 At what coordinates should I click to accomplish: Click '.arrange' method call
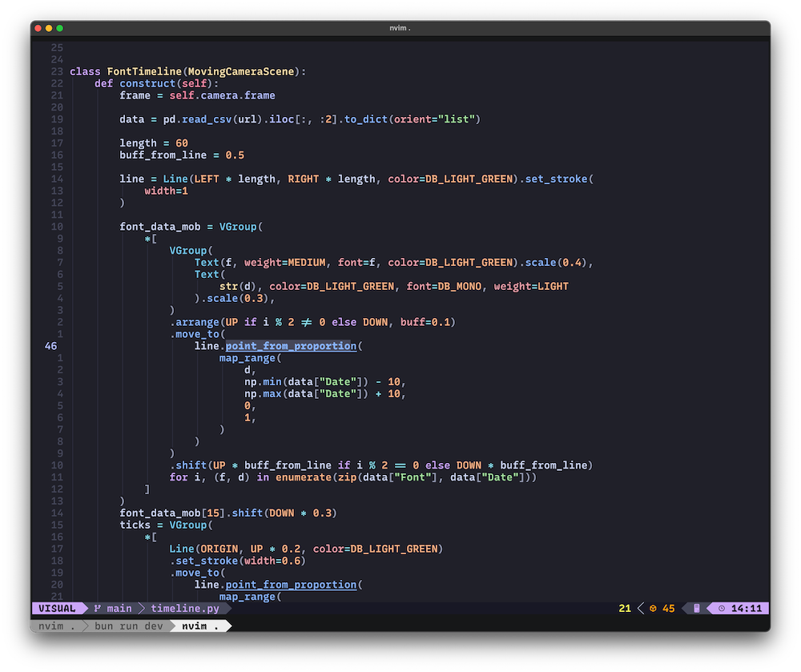pyautogui.click(x=195, y=322)
